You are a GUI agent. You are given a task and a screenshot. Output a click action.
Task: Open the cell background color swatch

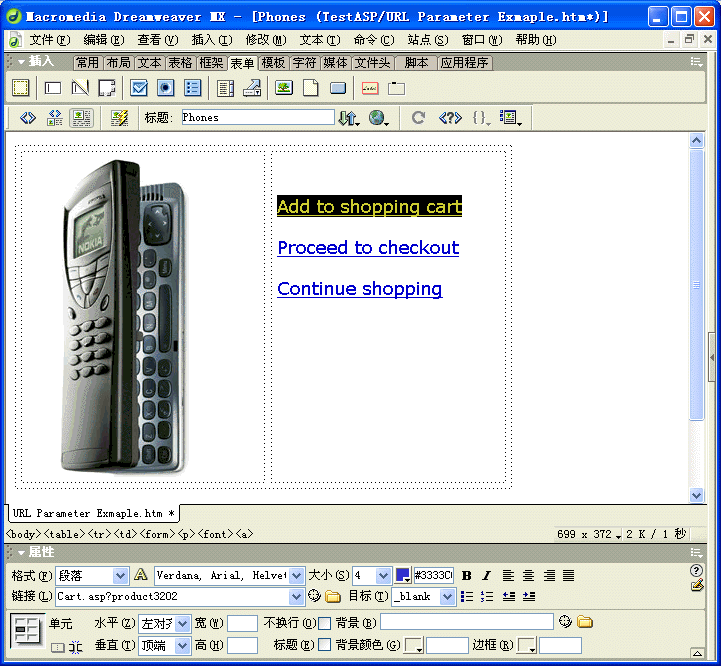click(x=413, y=645)
